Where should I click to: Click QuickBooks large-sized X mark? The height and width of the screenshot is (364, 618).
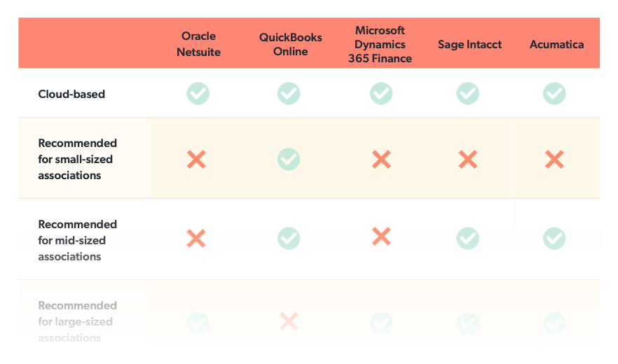click(x=289, y=321)
